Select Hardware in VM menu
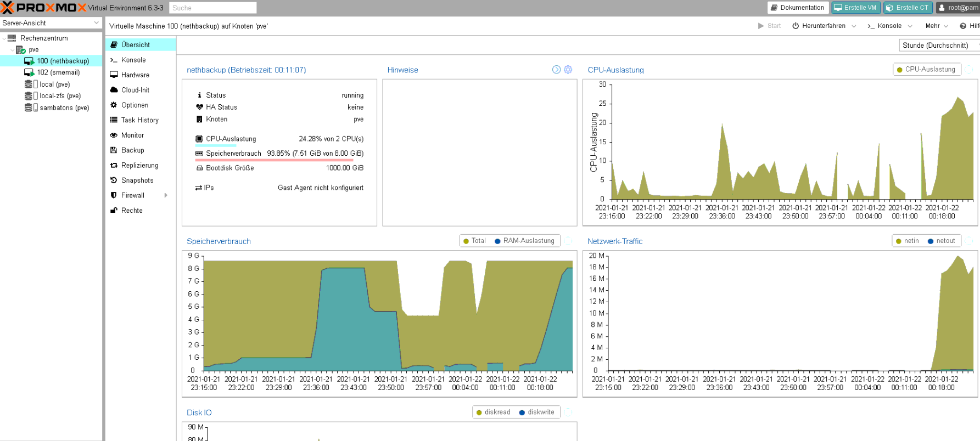This screenshot has width=980, height=441. click(141, 75)
